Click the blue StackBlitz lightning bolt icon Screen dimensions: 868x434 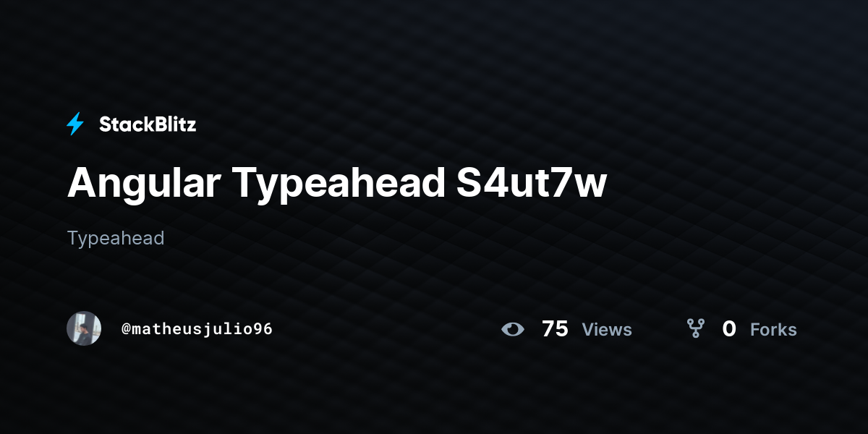tap(75, 124)
